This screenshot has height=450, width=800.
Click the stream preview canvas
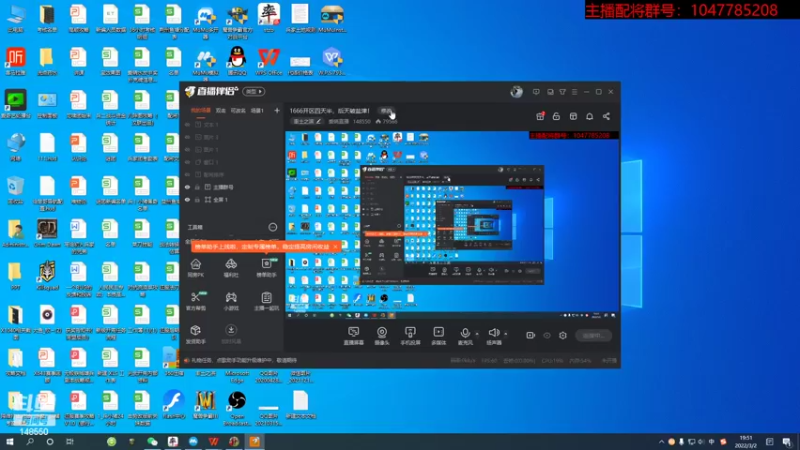(x=453, y=225)
